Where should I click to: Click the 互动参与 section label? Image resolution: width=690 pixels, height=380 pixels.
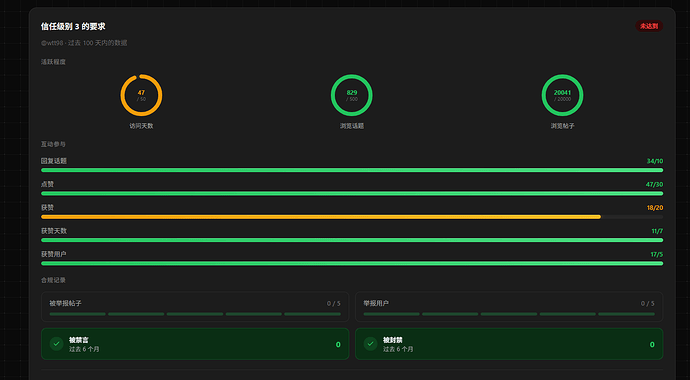(53, 144)
